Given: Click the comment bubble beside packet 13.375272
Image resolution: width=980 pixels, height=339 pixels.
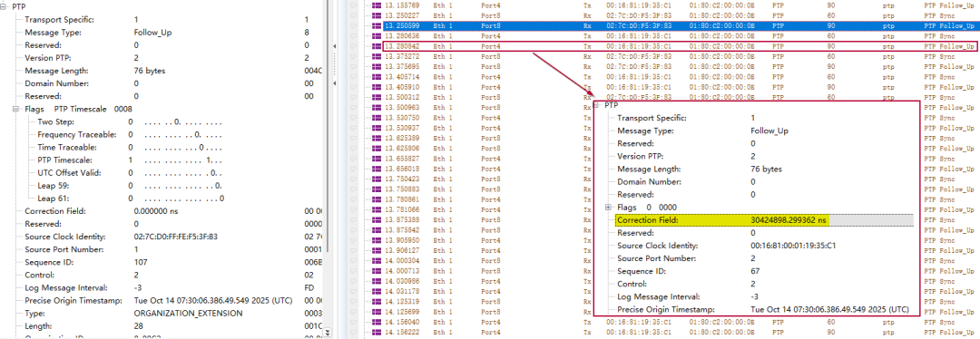Looking at the screenshot, I should pos(354,56).
